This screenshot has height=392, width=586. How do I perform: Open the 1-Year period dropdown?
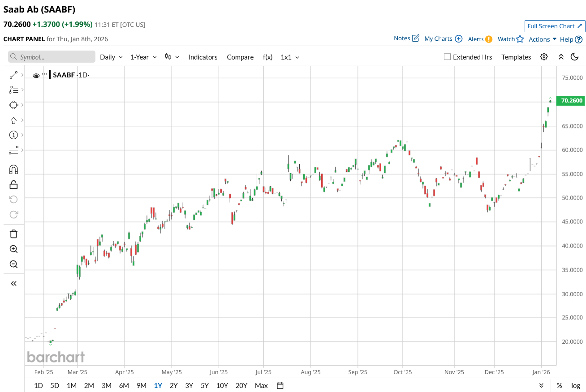point(143,57)
